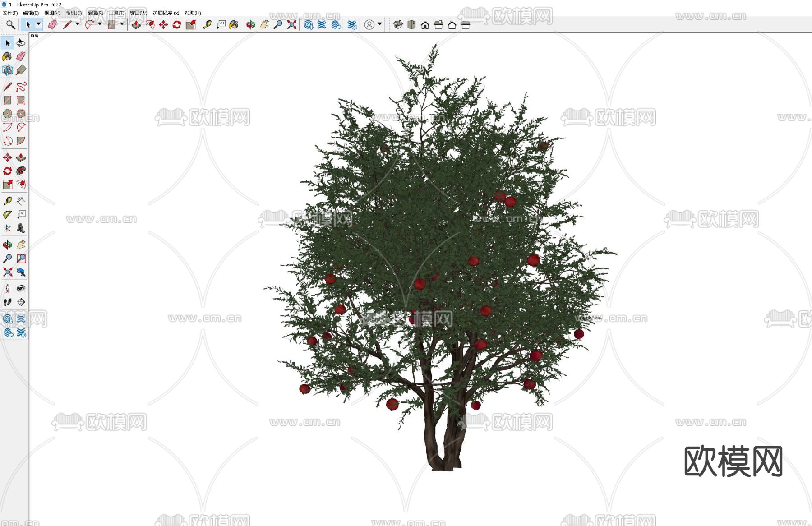Select Offset tool in left palette
The image size is (812, 526).
pyautogui.click(x=21, y=185)
